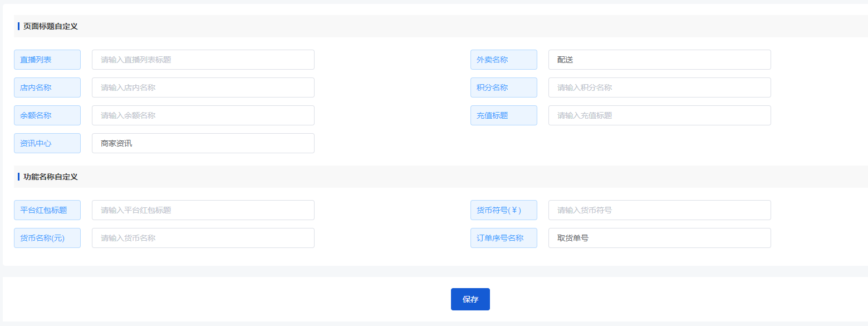Click the 店内名称 input field
This screenshot has height=326, width=868.
pos(203,87)
